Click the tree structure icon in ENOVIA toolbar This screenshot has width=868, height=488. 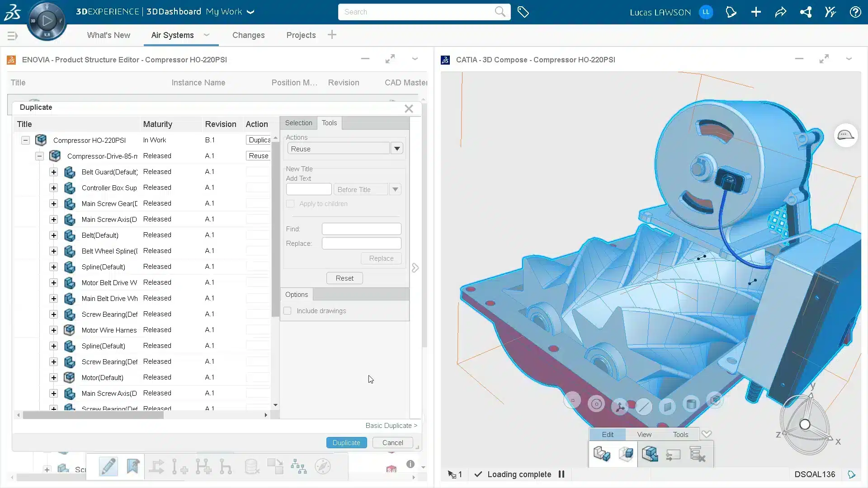[300, 466]
